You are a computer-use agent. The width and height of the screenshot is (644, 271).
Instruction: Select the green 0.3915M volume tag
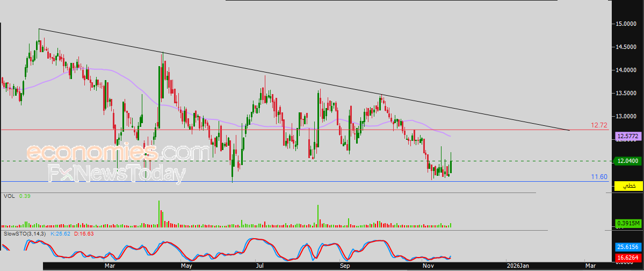click(x=627, y=223)
